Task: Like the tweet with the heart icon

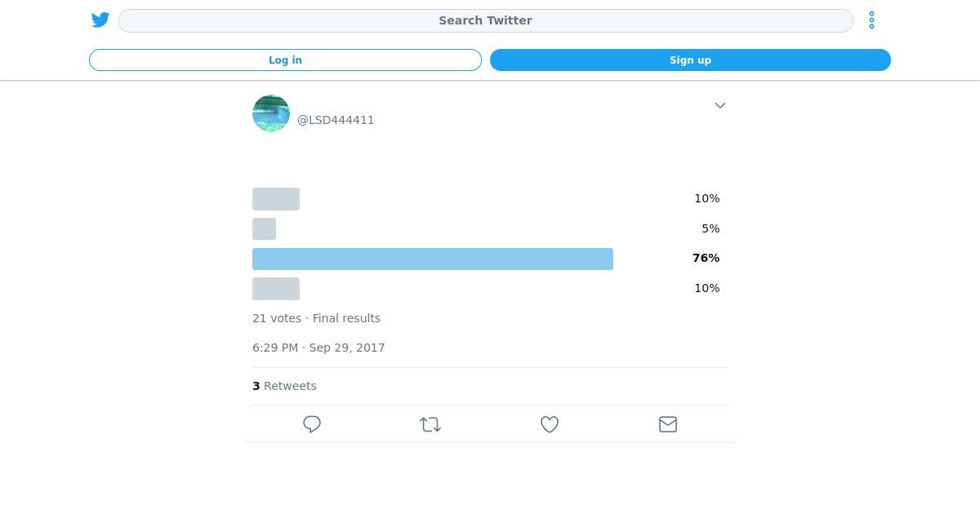Action: coord(550,424)
